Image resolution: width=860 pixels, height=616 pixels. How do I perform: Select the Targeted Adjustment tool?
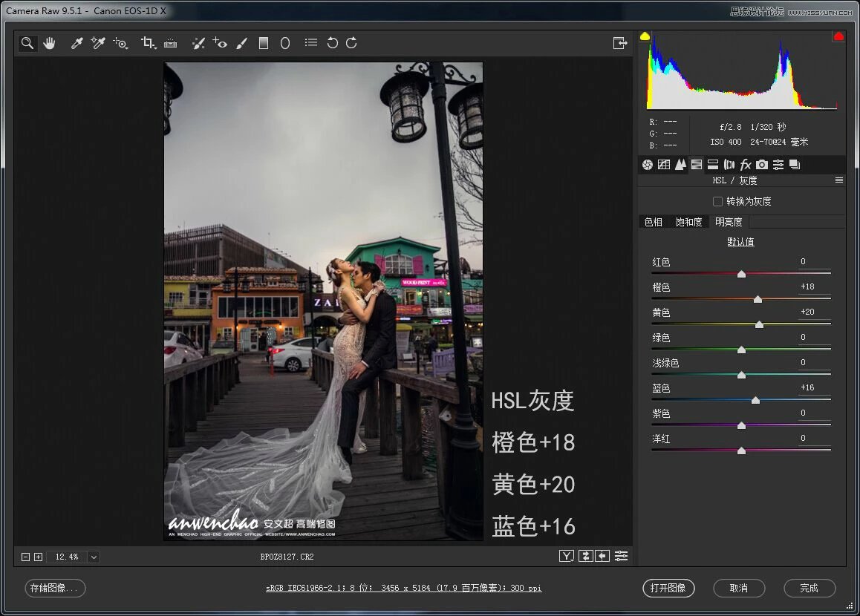(120, 43)
